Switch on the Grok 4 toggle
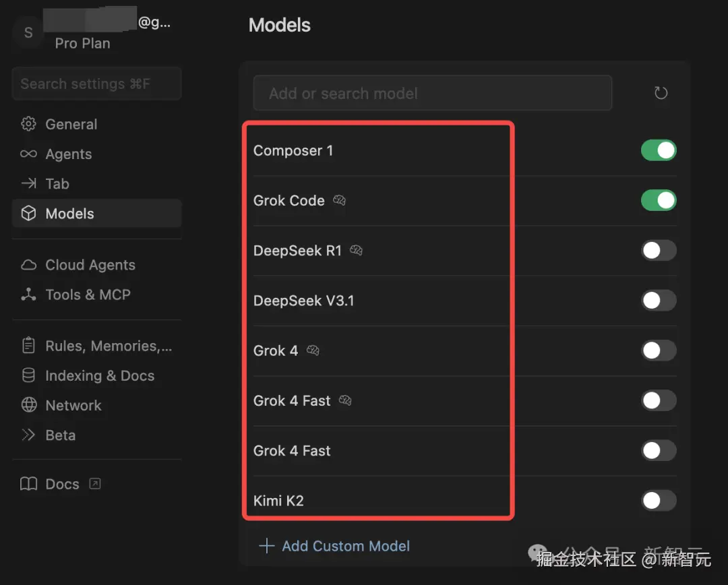This screenshot has height=585, width=728. [658, 350]
